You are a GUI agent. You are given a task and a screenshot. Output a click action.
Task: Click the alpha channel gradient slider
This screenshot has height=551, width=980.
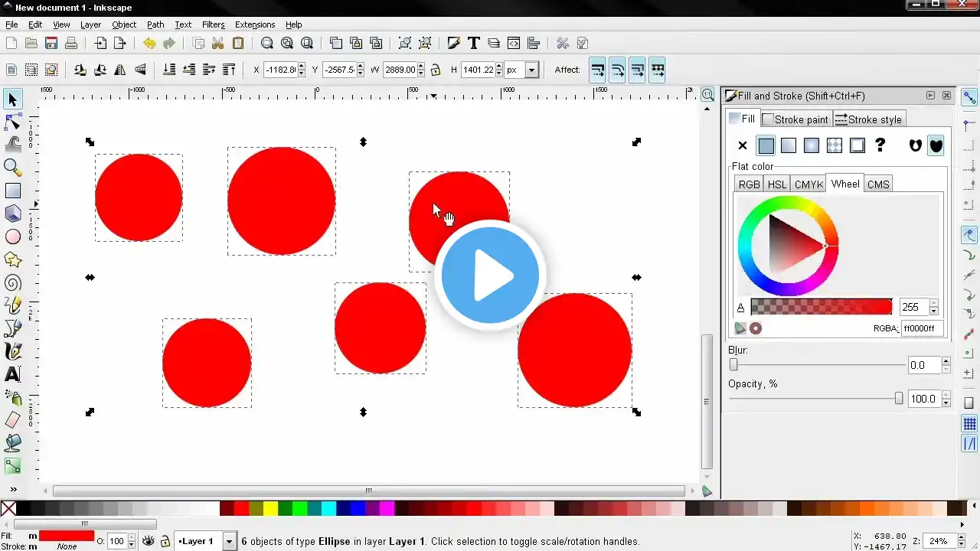pos(822,307)
